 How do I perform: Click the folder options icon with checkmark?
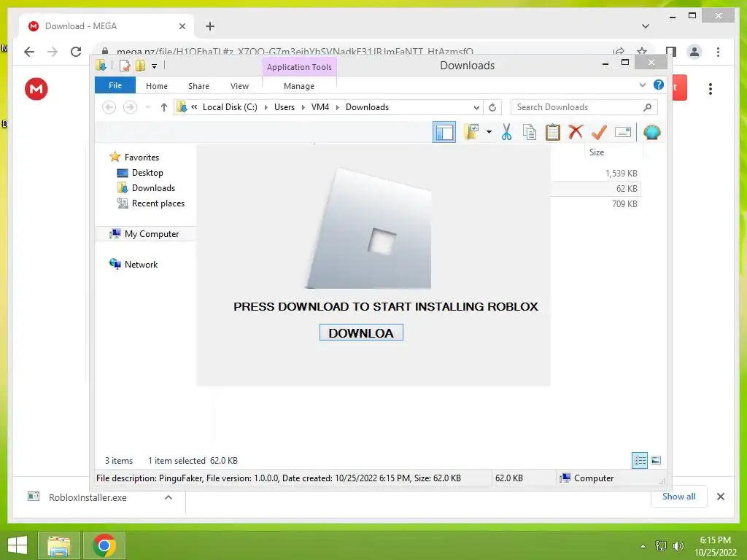pos(471,132)
